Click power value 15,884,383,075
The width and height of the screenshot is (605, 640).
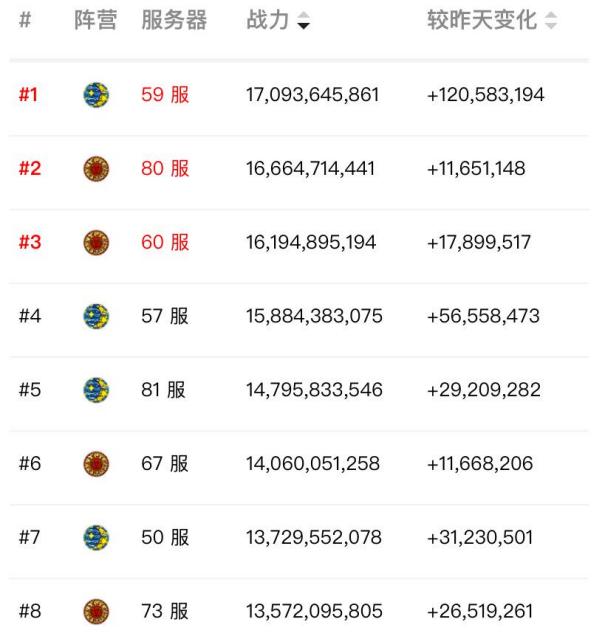[314, 316]
